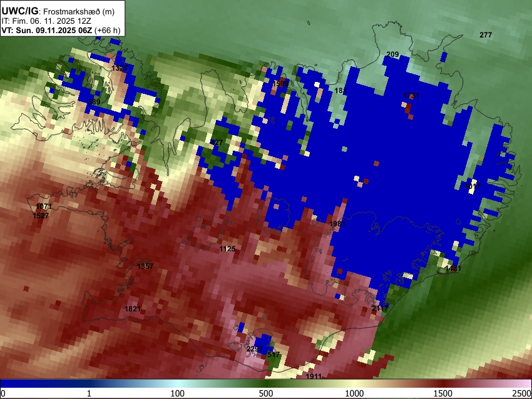This screenshot has height=399, width=532.
Task: Click the map value 2117
Action: (x=381, y=308)
